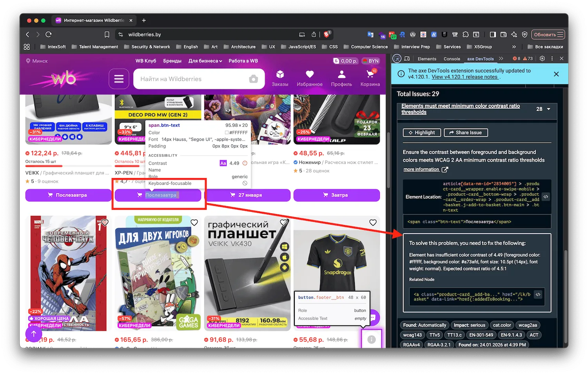
Task: Toggle the heart on the VEIKK graphic tablet
Action: click(283, 222)
